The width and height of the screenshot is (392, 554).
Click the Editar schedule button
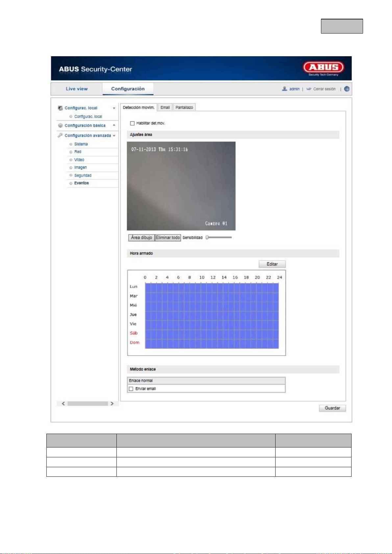(x=272, y=264)
